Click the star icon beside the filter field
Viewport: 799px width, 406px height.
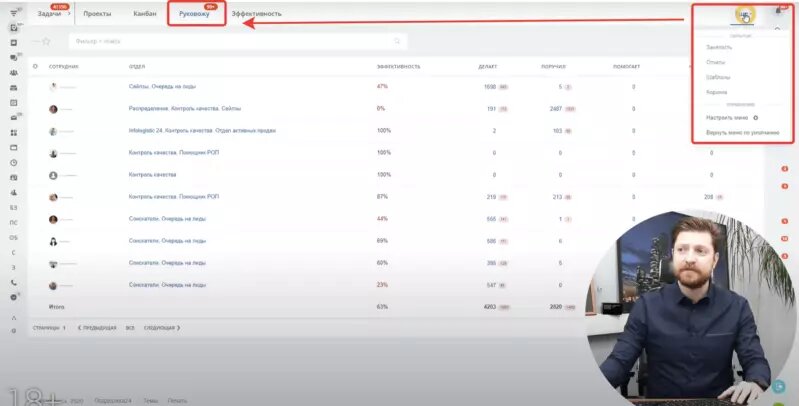pos(46,41)
